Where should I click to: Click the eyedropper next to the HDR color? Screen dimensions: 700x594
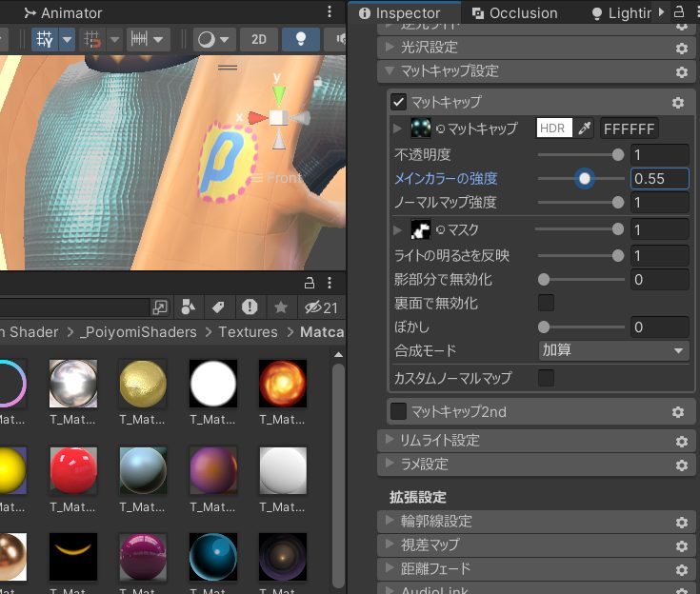pyautogui.click(x=585, y=129)
